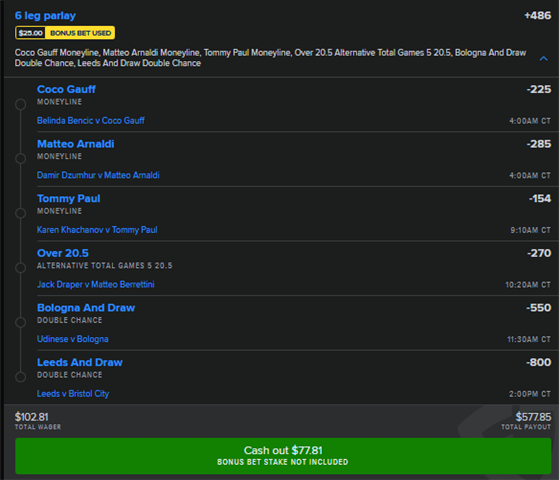Image resolution: width=559 pixels, height=480 pixels.
Task: Collapse the 6 leg parlay details chevron
Action: click(543, 58)
